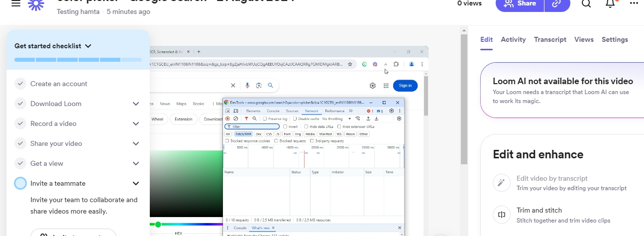This screenshot has width=644, height=236.
Task: Click the DevTools red record network log button
Action: tap(227, 119)
